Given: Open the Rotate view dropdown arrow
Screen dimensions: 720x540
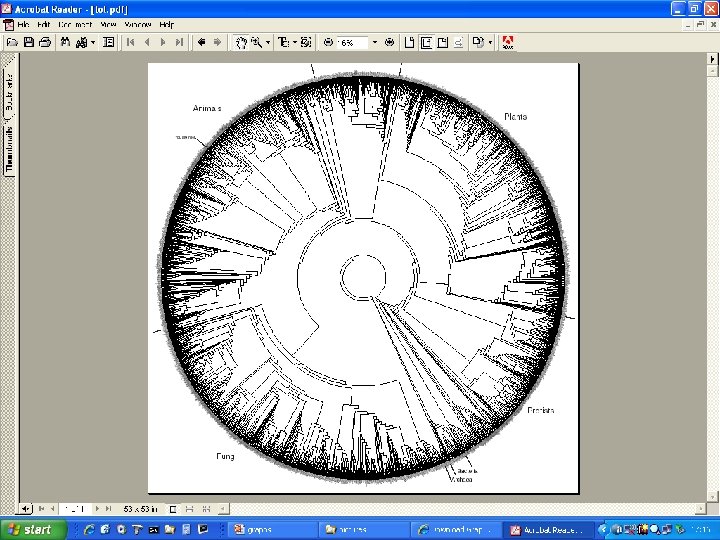Looking at the screenshot, I should [490, 43].
